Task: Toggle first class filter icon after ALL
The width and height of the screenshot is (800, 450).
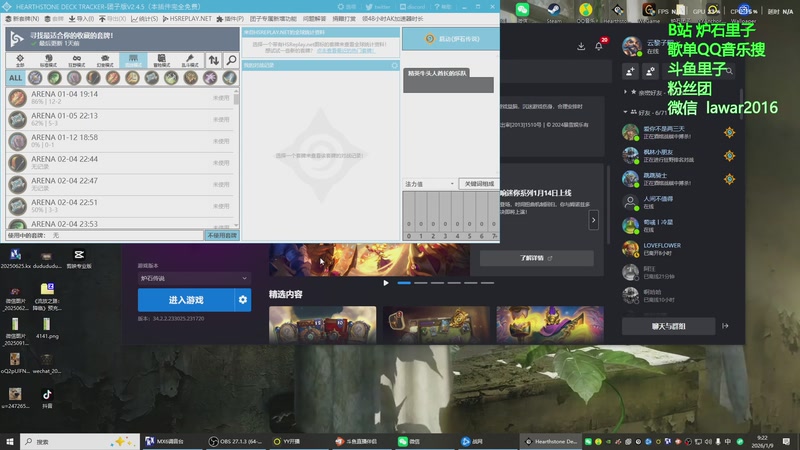Action: click(x=35, y=78)
